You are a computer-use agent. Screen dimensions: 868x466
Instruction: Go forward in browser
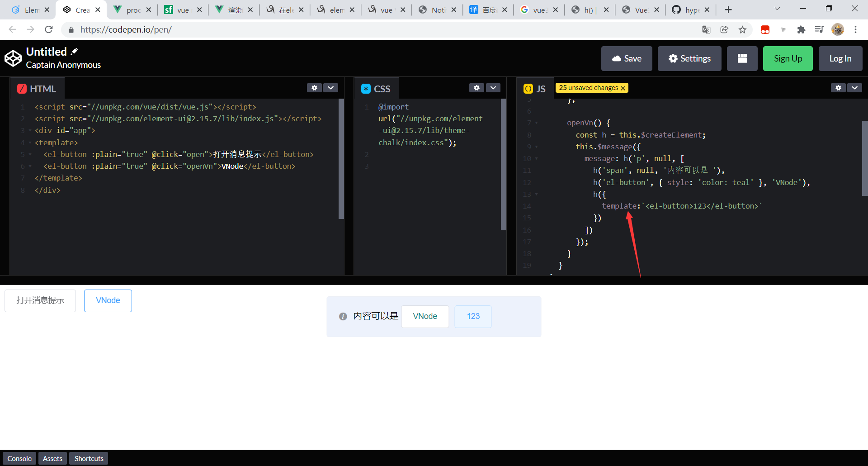(x=30, y=29)
